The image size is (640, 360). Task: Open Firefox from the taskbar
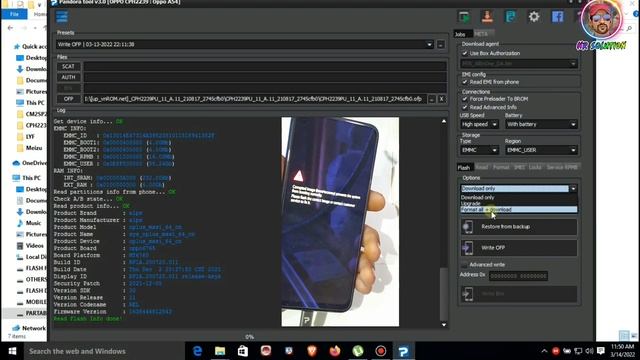[x=335, y=351]
